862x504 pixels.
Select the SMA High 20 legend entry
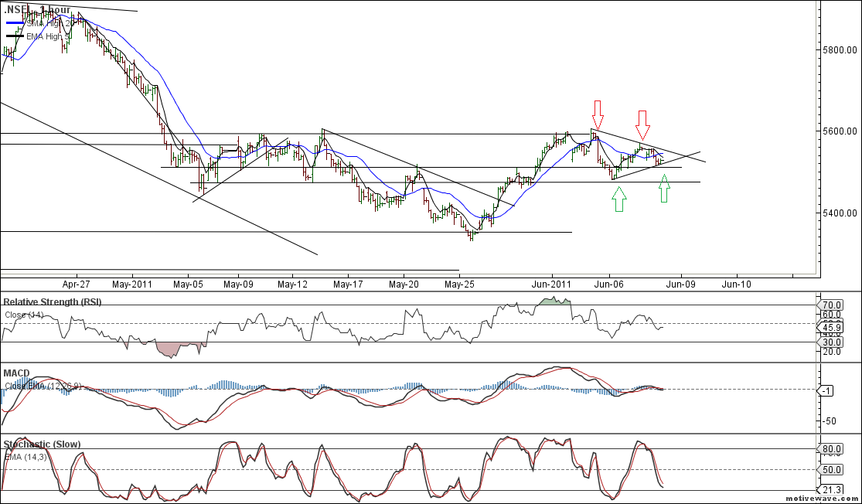(x=50, y=23)
